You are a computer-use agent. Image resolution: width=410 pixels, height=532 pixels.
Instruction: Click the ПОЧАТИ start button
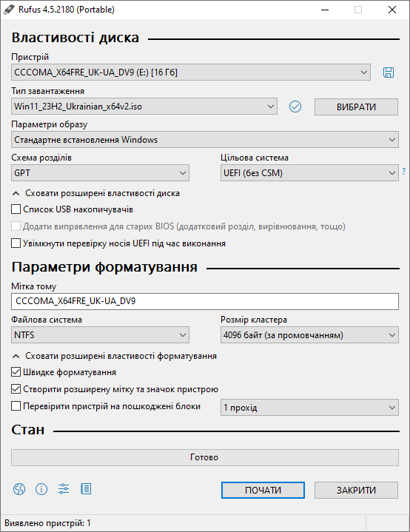pos(263,491)
